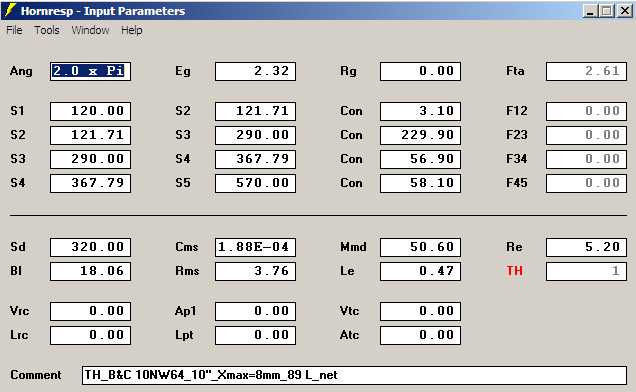636x392 pixels.
Task: Click the Comment label
Action: (x=36, y=375)
